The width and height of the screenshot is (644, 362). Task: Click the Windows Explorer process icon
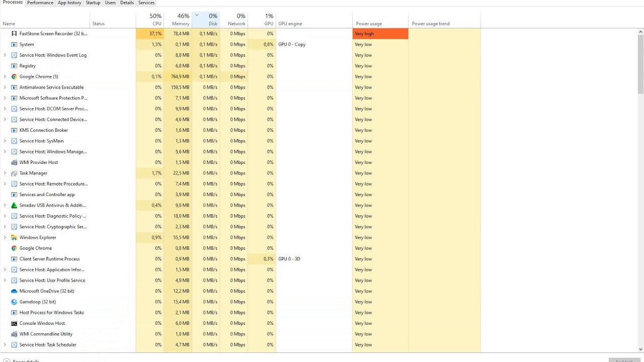click(x=14, y=237)
